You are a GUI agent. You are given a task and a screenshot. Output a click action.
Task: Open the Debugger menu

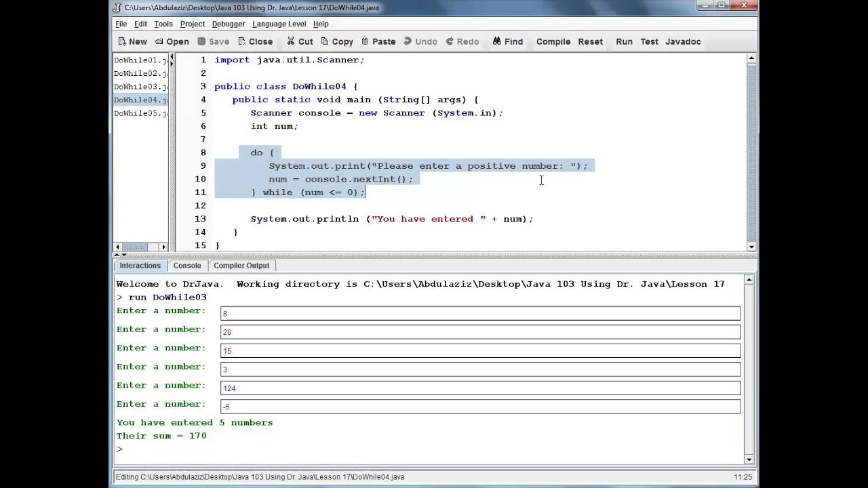click(x=229, y=24)
